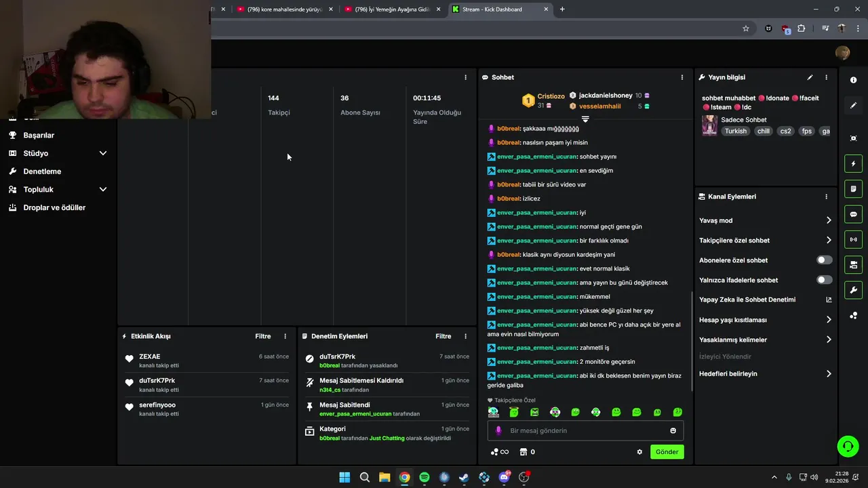The image size is (868, 488).
Task: Click the chat panel scrollbar
Action: pos(692,341)
